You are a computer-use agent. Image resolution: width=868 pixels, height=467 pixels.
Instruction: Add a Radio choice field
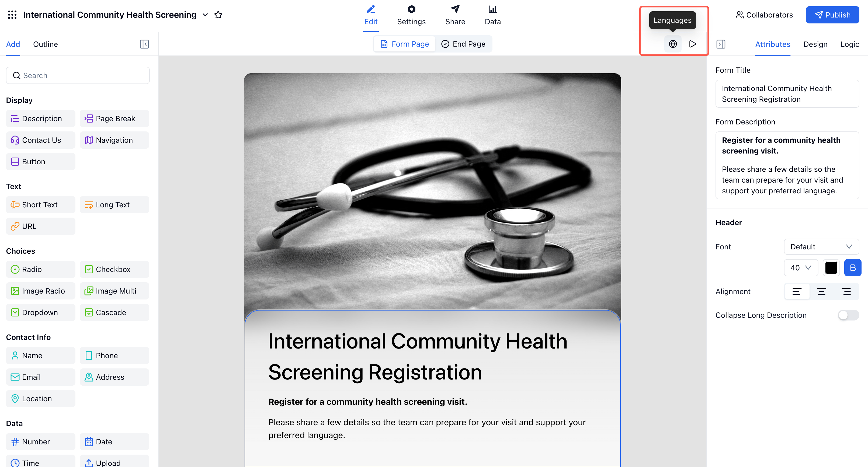coord(40,270)
